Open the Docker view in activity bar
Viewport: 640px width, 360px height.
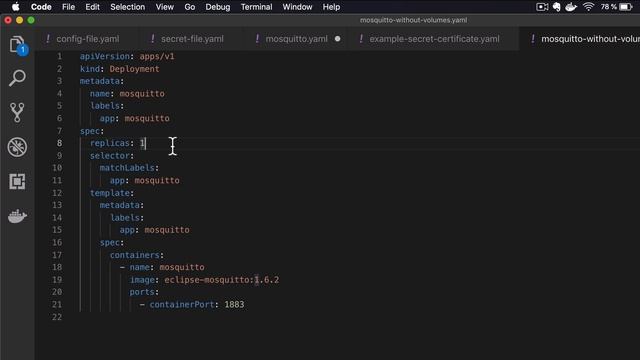click(17, 216)
